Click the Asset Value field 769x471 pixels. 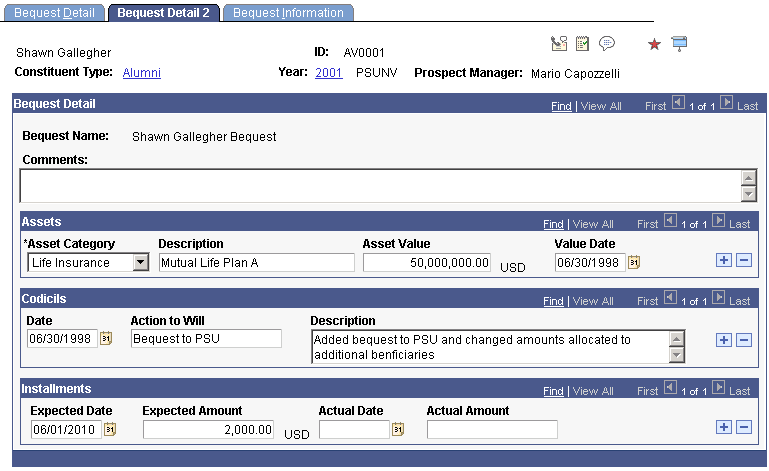tap(427, 262)
